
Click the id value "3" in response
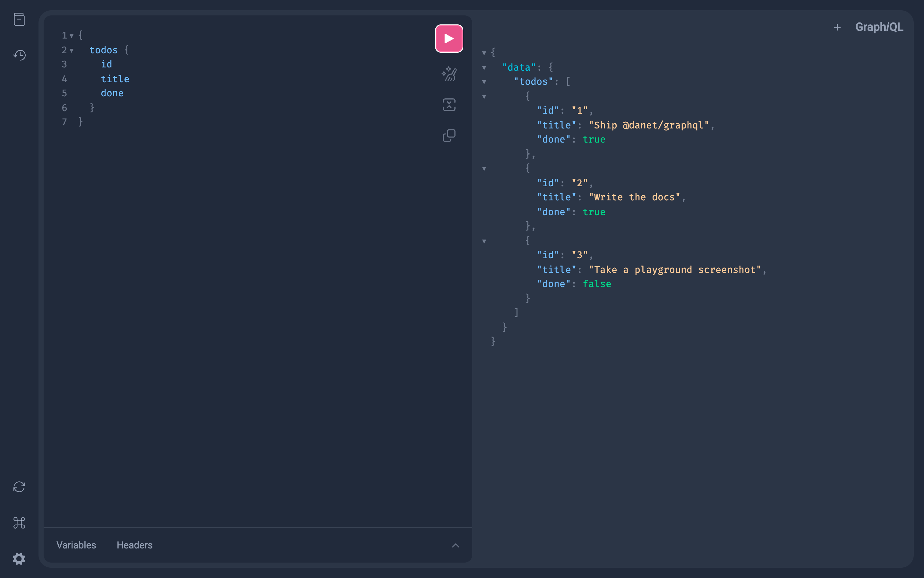(x=580, y=255)
